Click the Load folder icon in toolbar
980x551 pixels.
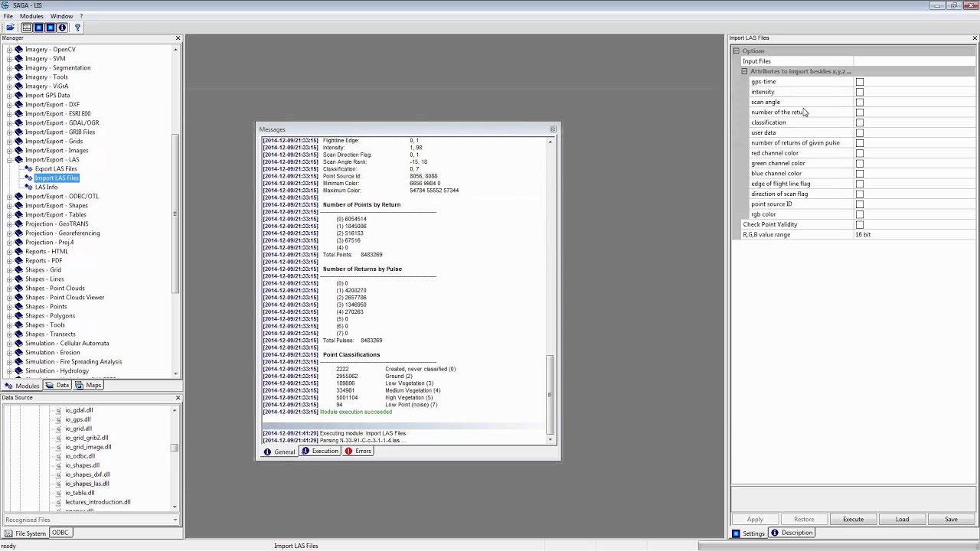pyautogui.click(x=11, y=28)
